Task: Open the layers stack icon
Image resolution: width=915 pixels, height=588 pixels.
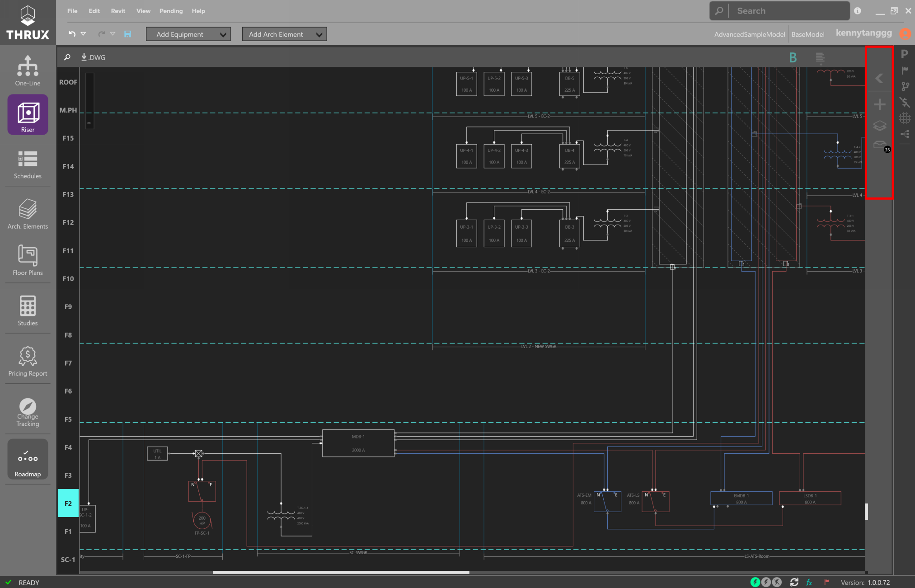Action: (x=879, y=126)
